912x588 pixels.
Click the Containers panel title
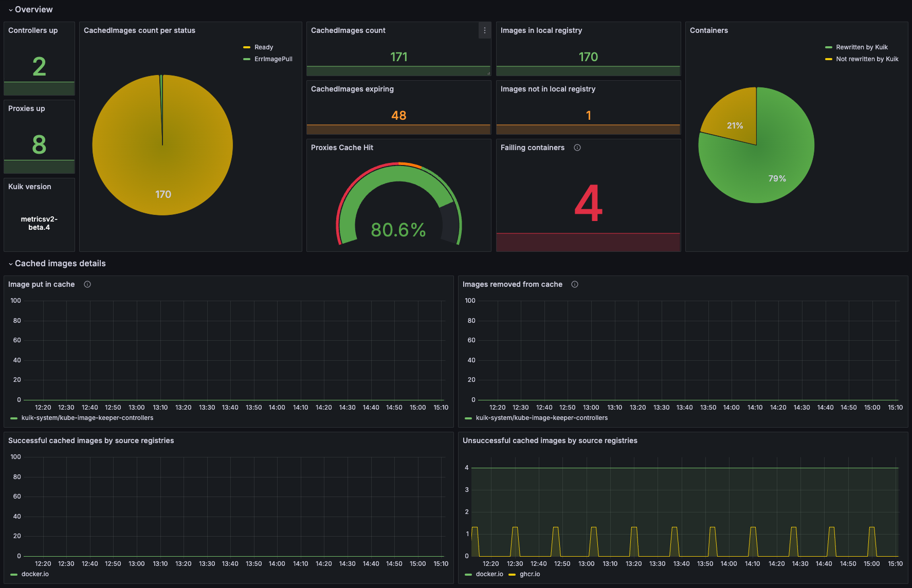pos(709,30)
